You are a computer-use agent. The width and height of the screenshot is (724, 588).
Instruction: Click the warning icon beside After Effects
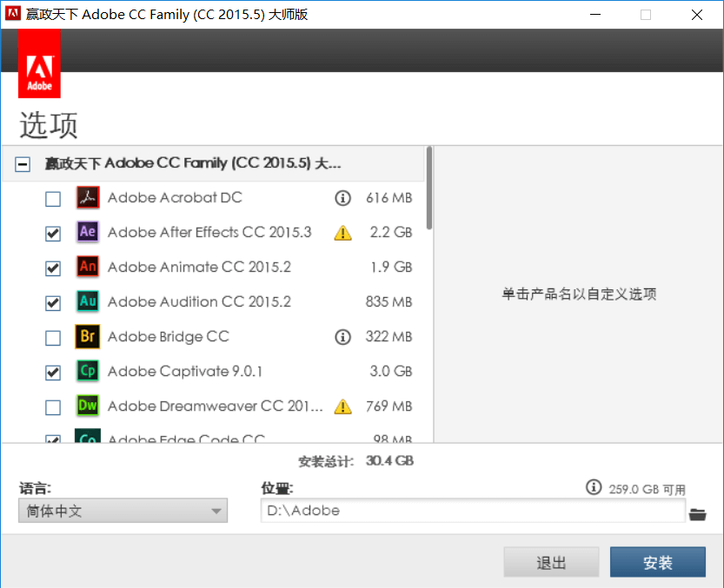pyautogui.click(x=343, y=233)
